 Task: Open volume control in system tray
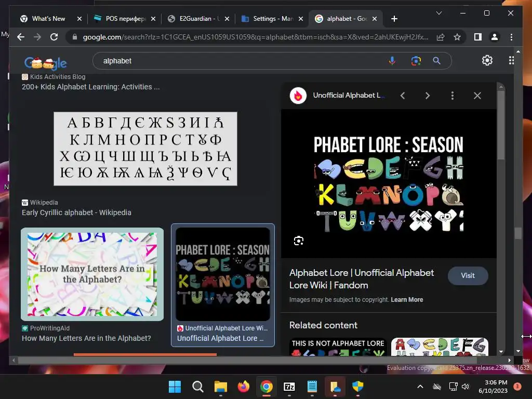tap(465, 387)
